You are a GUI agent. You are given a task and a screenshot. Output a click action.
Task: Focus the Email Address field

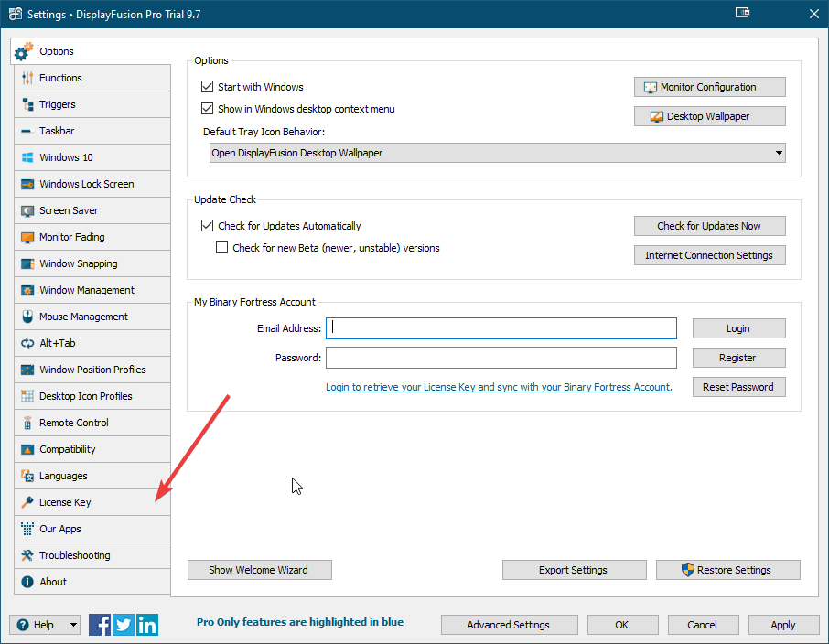[x=501, y=328]
